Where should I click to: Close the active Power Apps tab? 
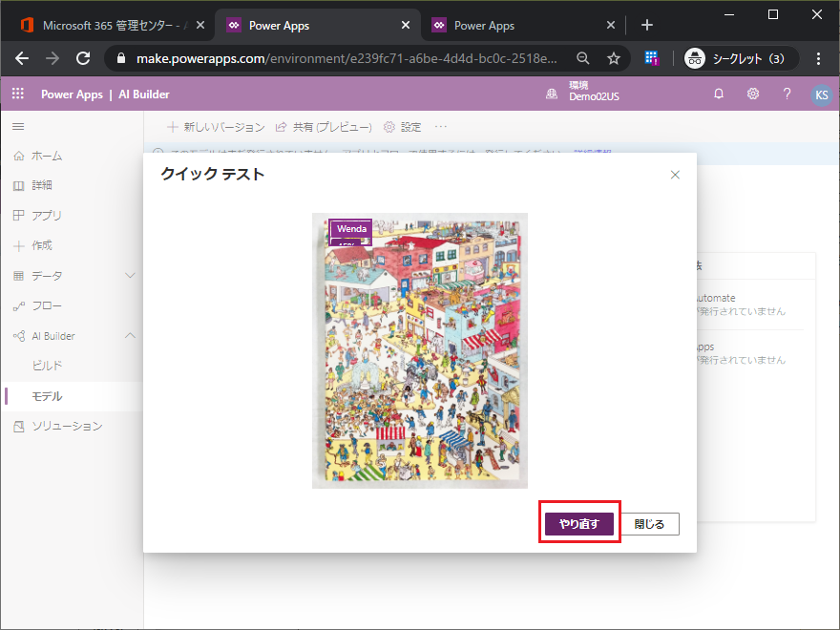click(406, 25)
